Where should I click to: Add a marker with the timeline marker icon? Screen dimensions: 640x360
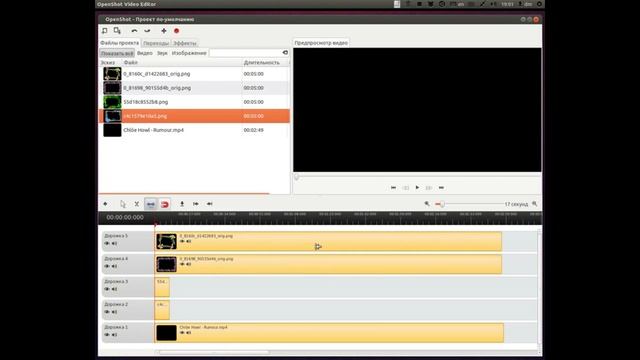point(182,204)
